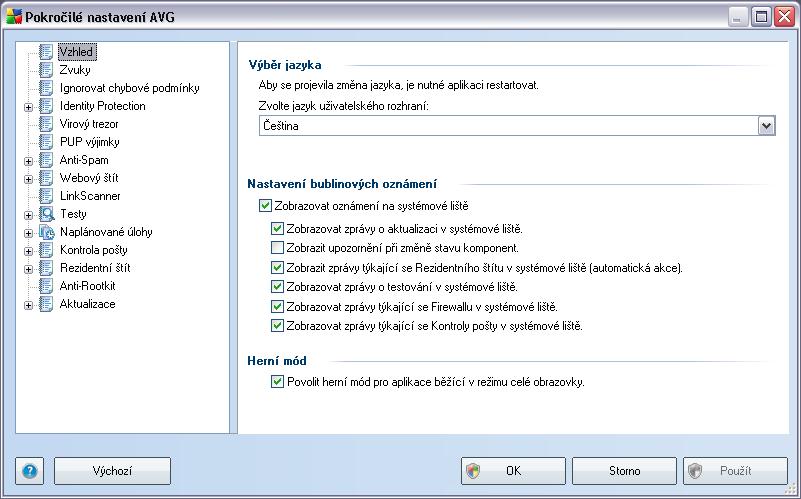Select LinkScanner in the tree

(x=90, y=196)
